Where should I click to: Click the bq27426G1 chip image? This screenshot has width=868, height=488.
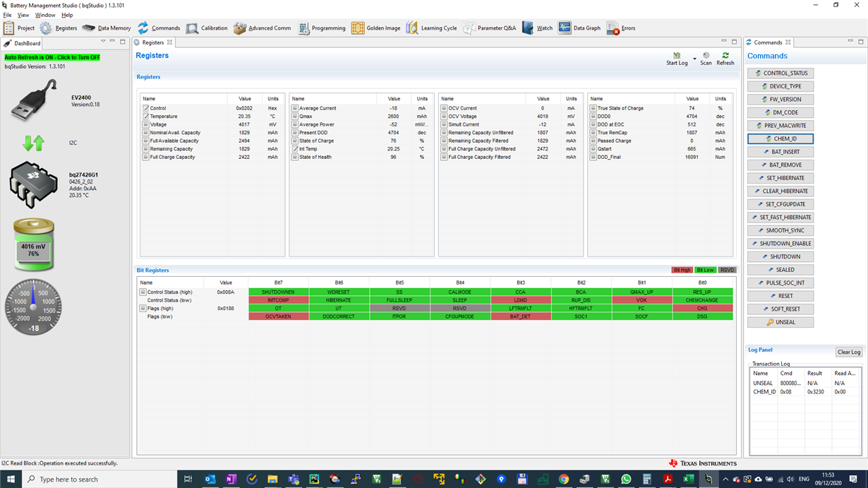(33, 186)
